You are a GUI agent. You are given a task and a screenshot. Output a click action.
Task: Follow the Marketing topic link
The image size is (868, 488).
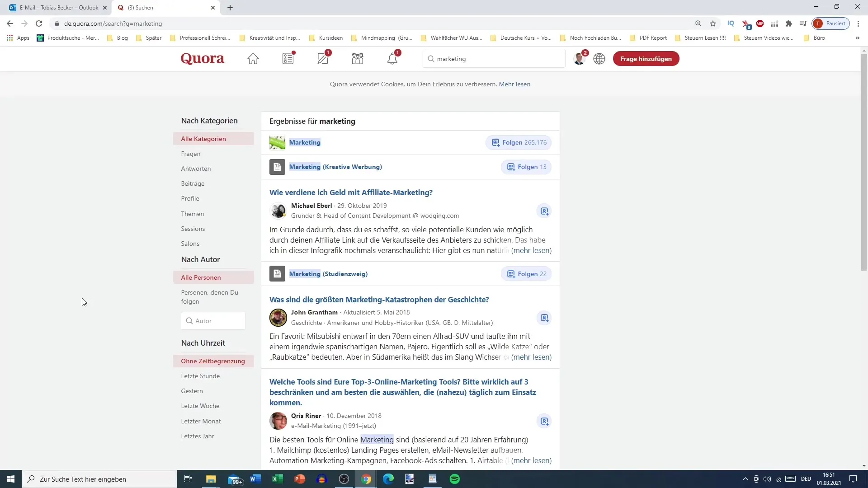point(305,142)
